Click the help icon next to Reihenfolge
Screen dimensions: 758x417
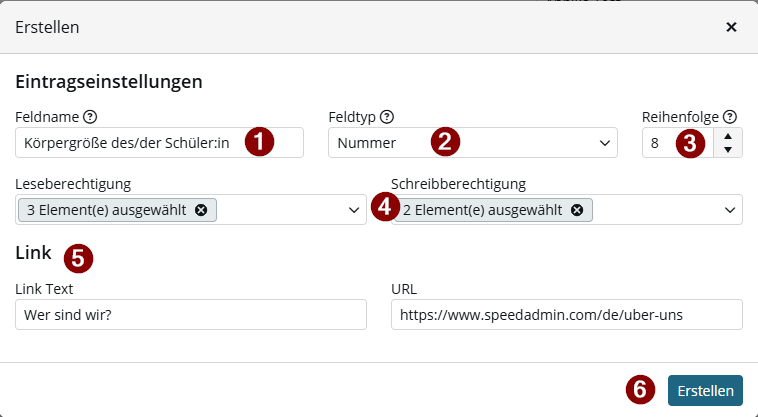730,117
